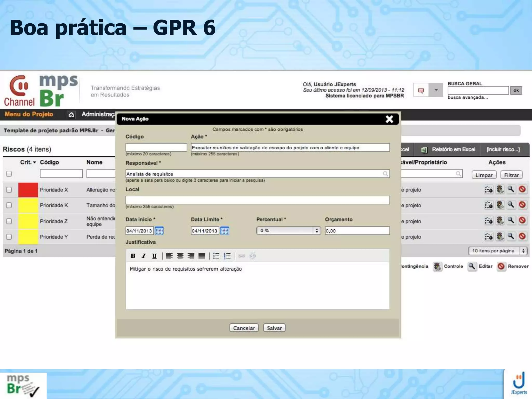
Task: Check the Prioridade X row checkbox
Action: 9,190
